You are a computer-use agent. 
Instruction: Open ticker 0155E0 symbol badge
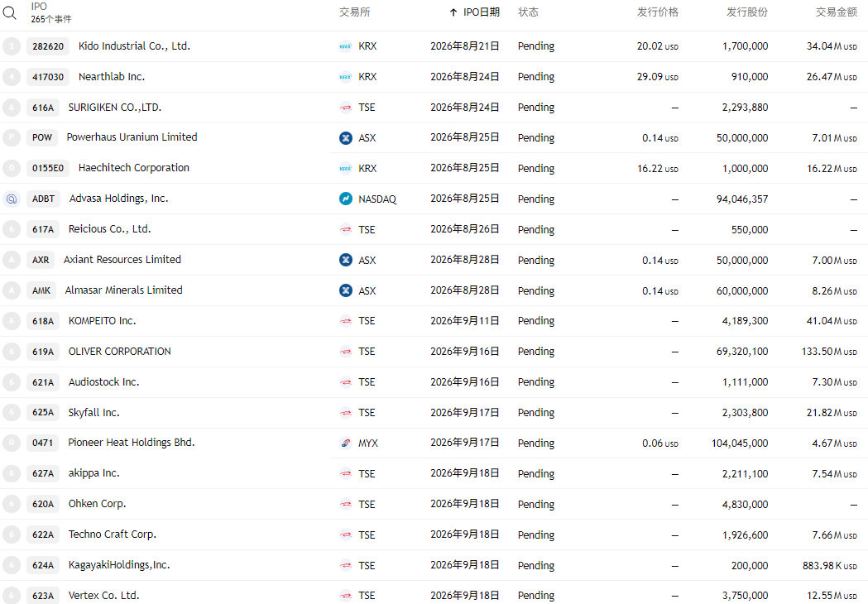[x=48, y=168]
